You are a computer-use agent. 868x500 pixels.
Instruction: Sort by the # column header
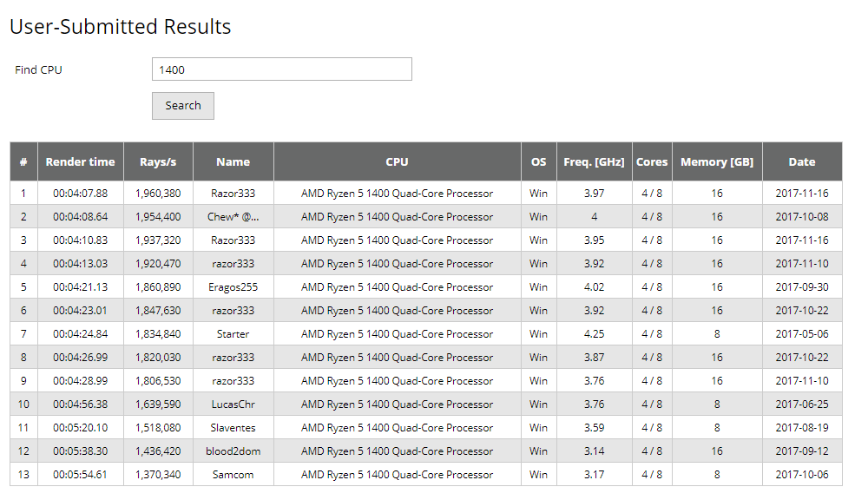pos(23,161)
